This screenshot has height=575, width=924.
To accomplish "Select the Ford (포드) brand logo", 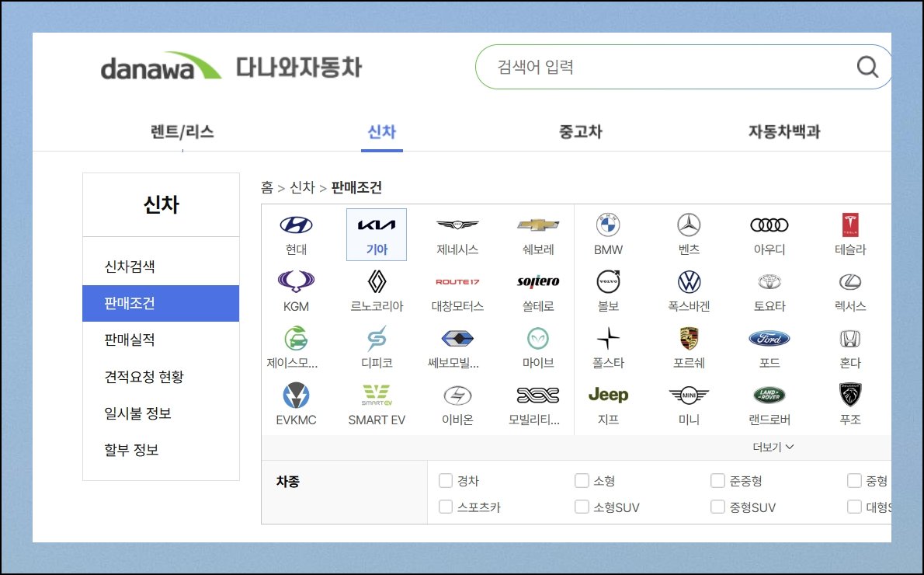I will [x=769, y=338].
